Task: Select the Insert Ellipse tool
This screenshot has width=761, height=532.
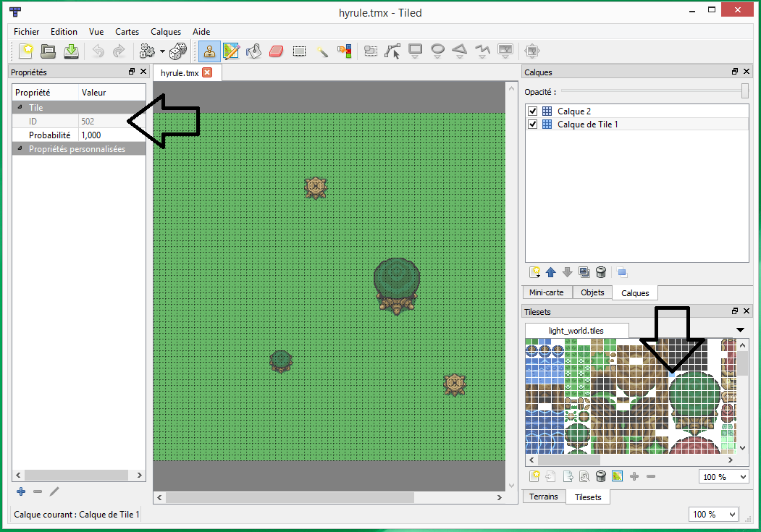Action: tap(437, 51)
